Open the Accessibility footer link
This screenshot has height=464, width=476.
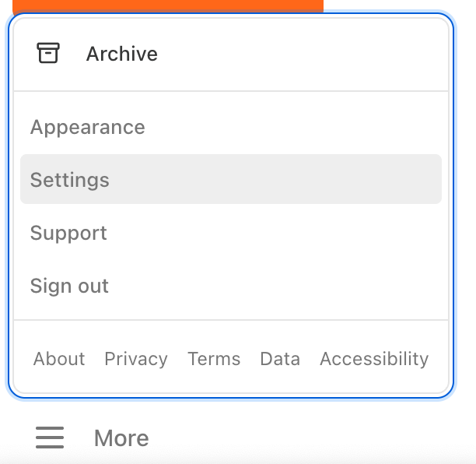coord(374,359)
